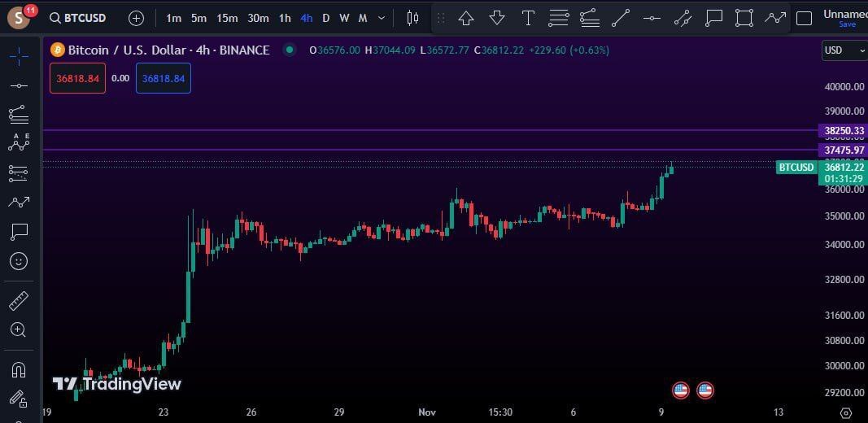Switch to the 30m timeframe

coord(258,18)
